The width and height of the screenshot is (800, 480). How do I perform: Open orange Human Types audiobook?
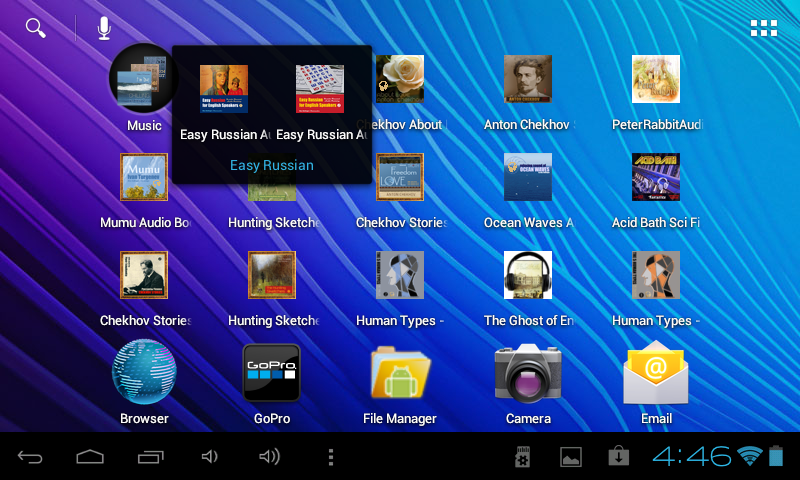tap(656, 275)
